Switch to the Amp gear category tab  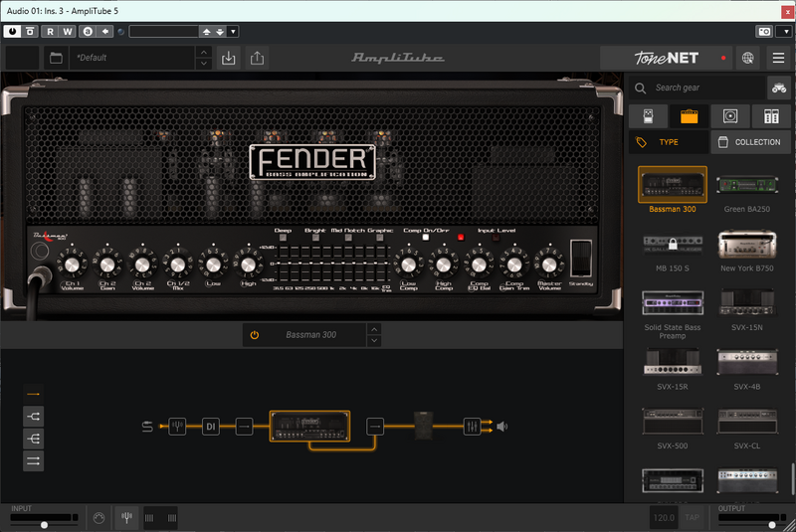point(689,116)
